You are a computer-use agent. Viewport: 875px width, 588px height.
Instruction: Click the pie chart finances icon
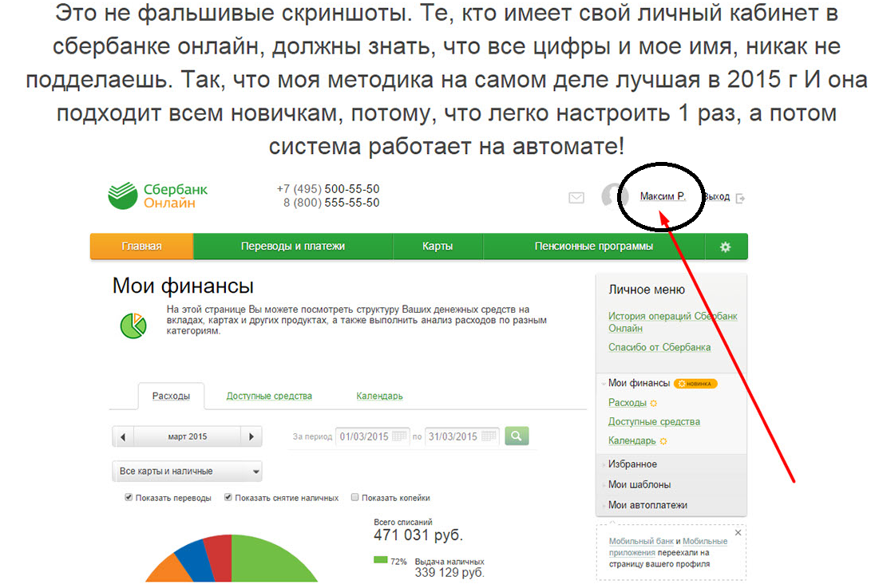click(x=133, y=326)
